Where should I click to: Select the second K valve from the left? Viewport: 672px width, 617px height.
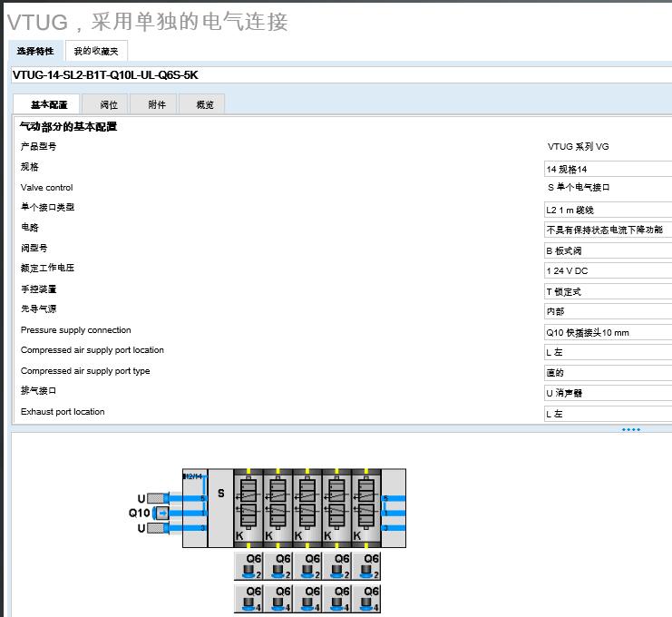point(278,508)
